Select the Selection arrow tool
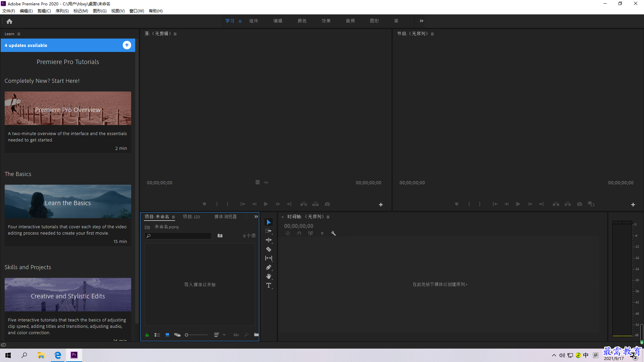Image resolution: width=644 pixels, height=362 pixels. (269, 222)
